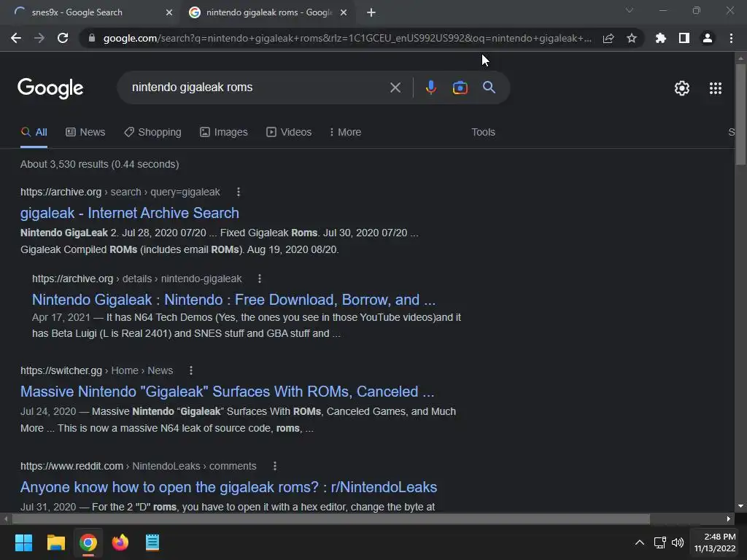
Task: Go to Google homepage via logo
Action: coord(50,88)
